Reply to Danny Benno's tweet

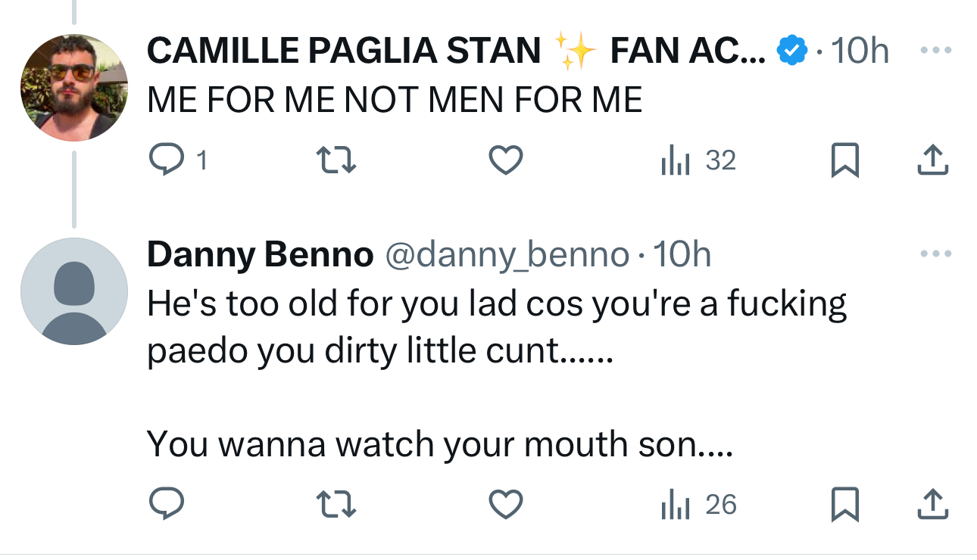[164, 505]
